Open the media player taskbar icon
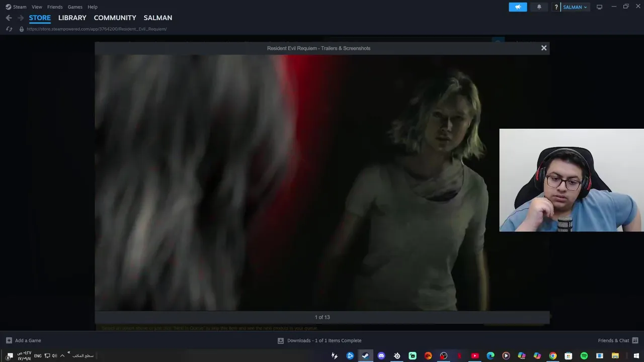 tap(506, 356)
